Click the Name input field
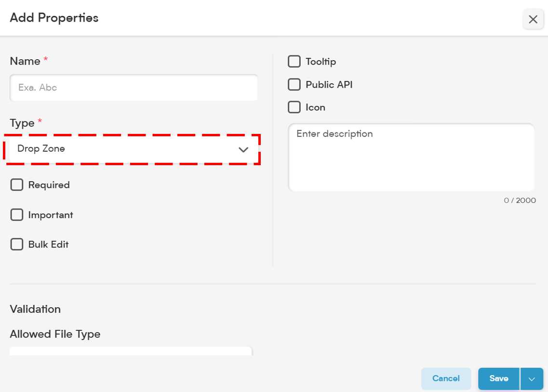The width and height of the screenshot is (548, 392). (134, 88)
